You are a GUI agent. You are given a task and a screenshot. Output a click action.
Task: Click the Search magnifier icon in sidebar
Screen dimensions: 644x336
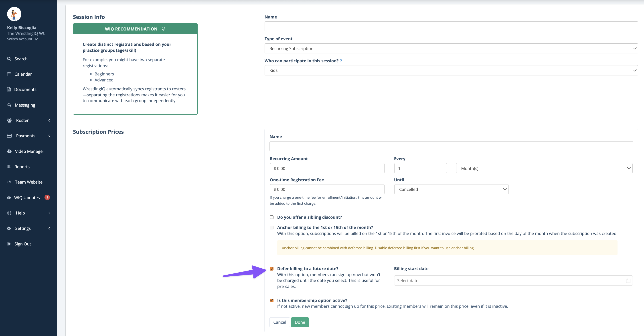[9, 59]
